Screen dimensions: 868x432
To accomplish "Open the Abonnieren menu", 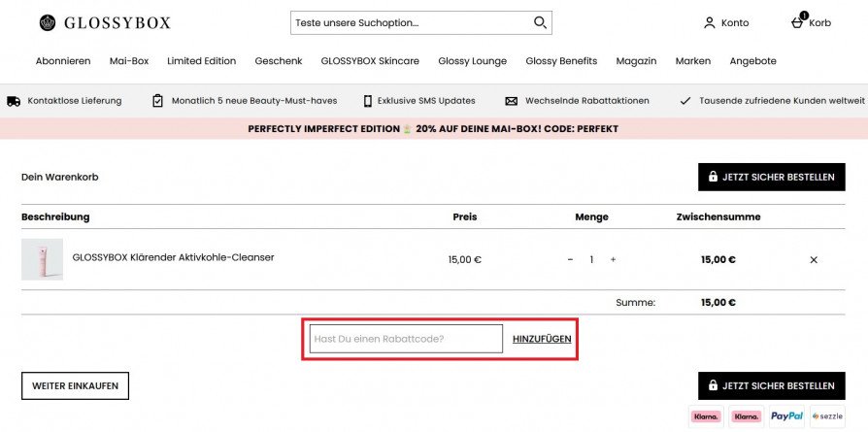I will [x=63, y=61].
